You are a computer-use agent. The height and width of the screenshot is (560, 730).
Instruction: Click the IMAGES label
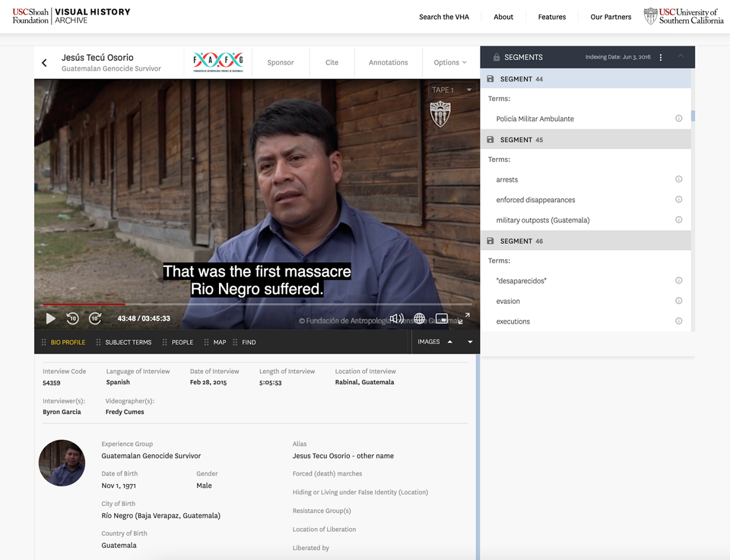point(428,342)
